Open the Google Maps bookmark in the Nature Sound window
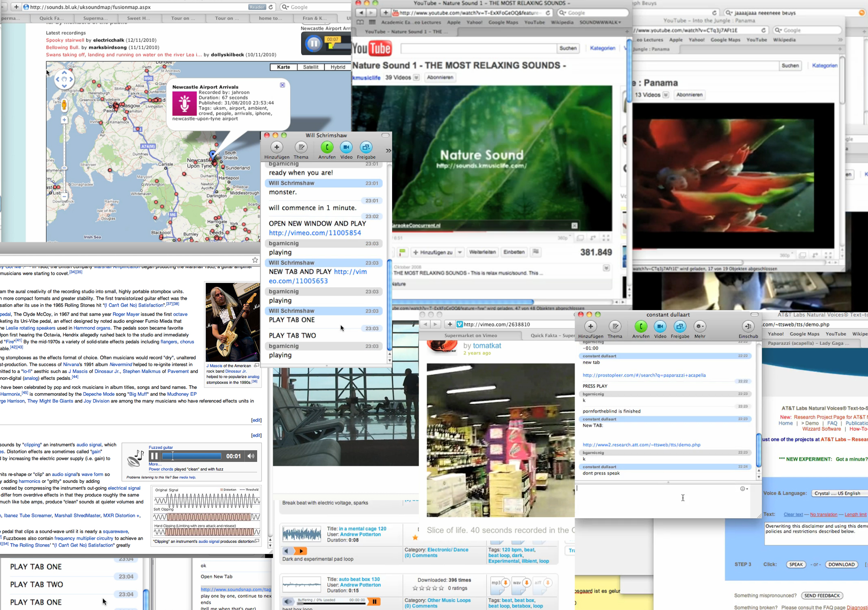This screenshot has height=610, width=868. tap(503, 22)
